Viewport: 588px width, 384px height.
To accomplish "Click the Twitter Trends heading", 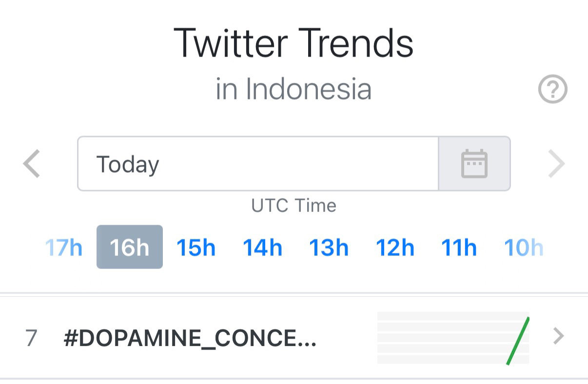I will [x=294, y=43].
